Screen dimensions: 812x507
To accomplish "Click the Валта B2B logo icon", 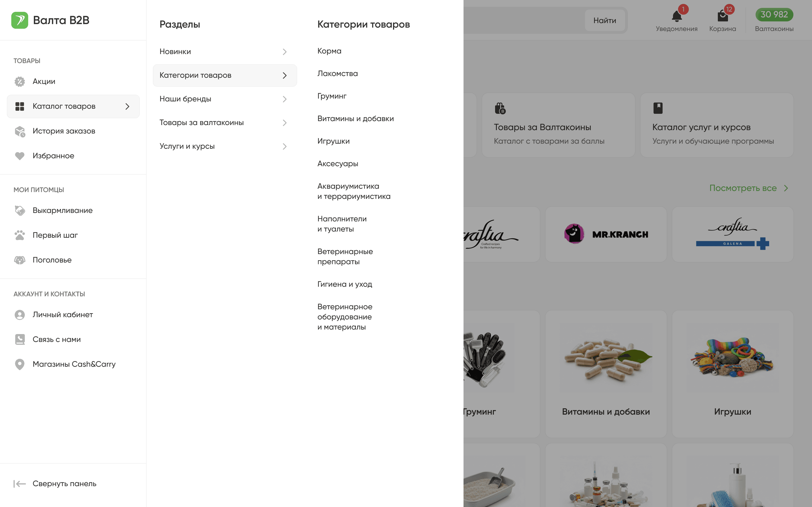I will (19, 20).
